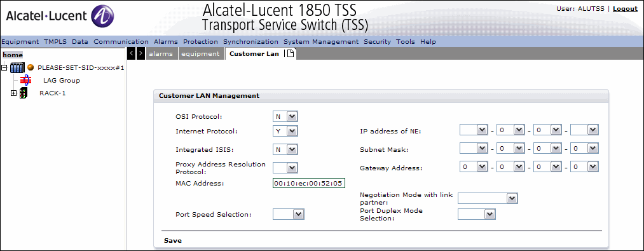Open the Tools menu

[406, 41]
